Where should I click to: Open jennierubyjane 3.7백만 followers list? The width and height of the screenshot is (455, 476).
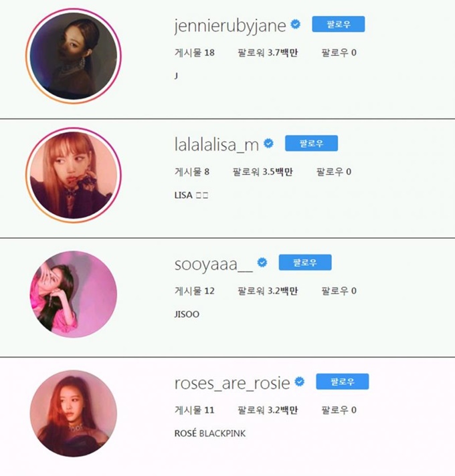tap(268, 53)
